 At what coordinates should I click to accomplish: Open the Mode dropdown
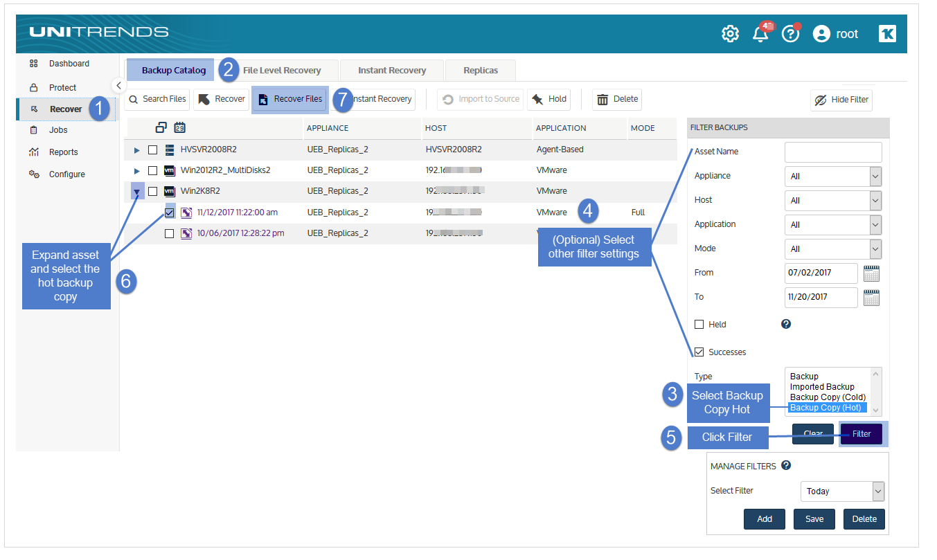coord(833,249)
